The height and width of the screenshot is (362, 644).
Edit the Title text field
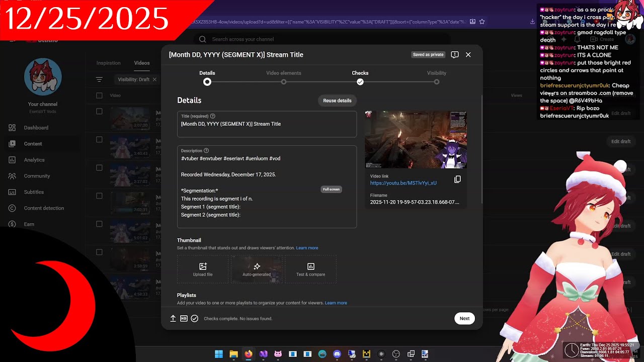(x=267, y=124)
